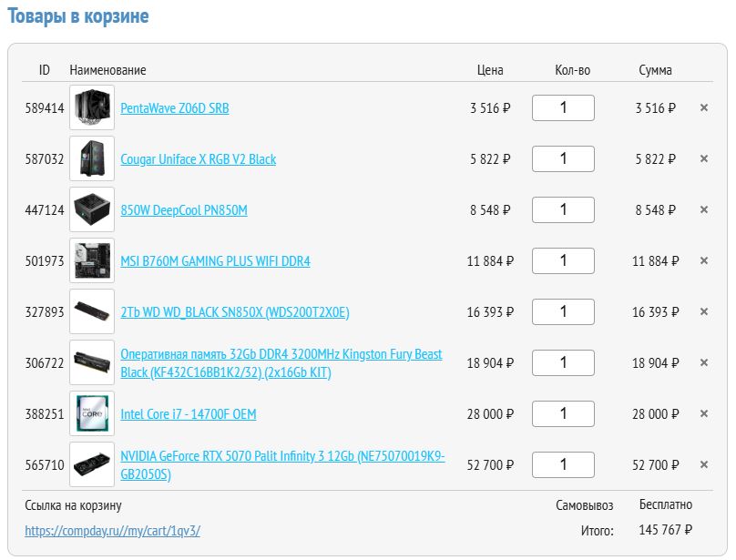Viewport: 736px width, 560px height.
Task: Click quantity field for Intel Core i7-14700F
Action: [563, 414]
